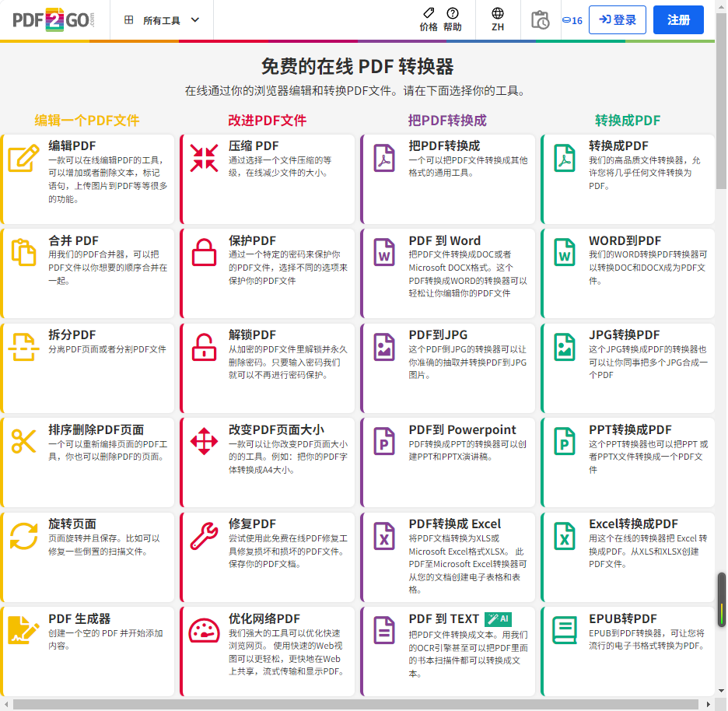Click the 转换成PDF green PDF file icon
Image resolution: width=728 pixels, height=711 pixels.
coord(565,158)
